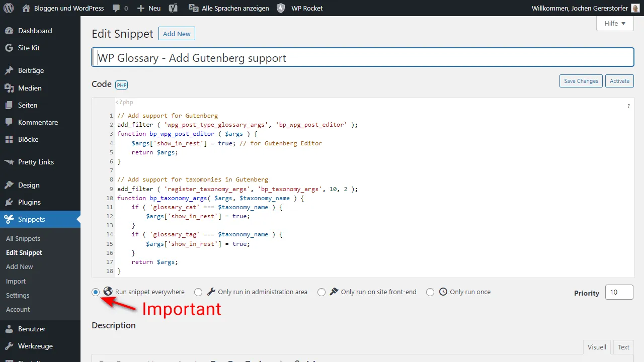Open the Neu new content menu

click(x=149, y=8)
